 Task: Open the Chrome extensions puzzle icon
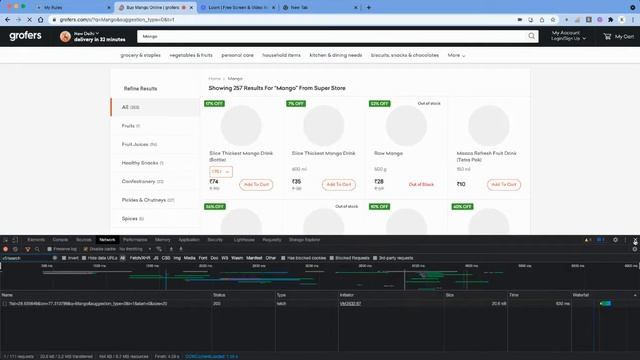point(611,19)
